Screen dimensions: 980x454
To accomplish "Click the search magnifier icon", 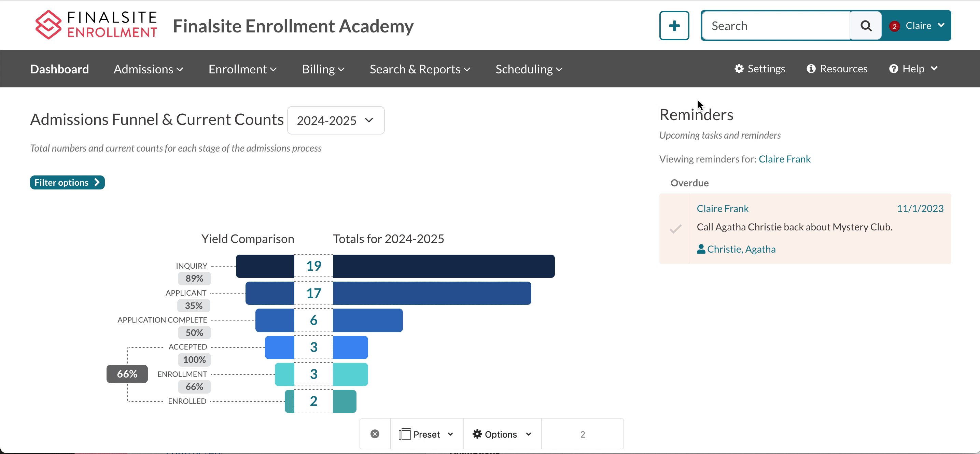I will click(x=866, y=26).
